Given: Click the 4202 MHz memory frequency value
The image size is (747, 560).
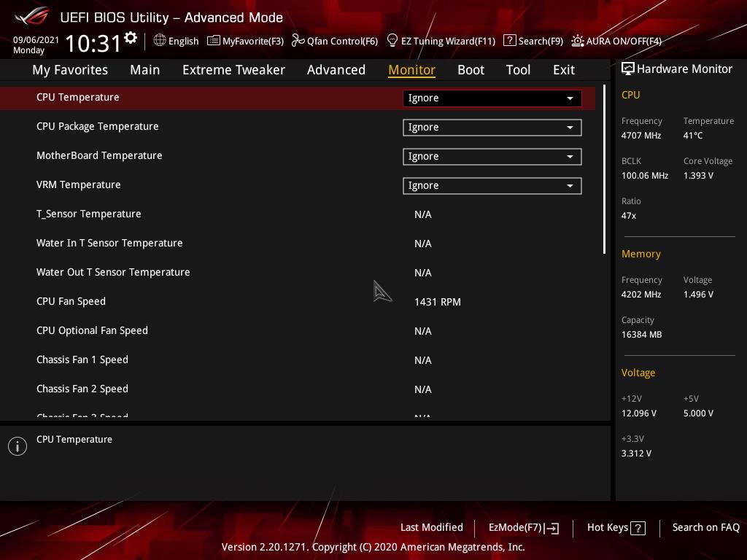Looking at the screenshot, I should click(x=640, y=295).
